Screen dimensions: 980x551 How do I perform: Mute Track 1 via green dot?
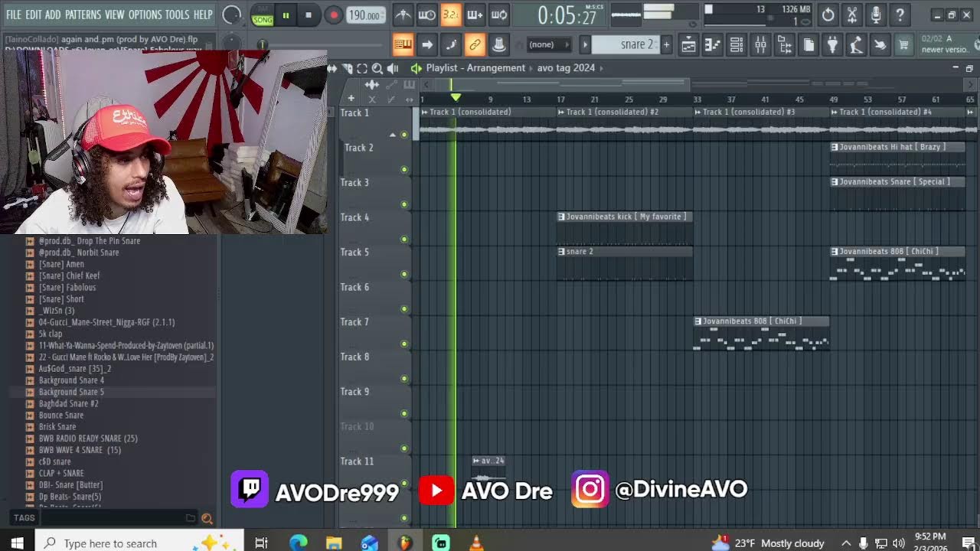tap(404, 135)
